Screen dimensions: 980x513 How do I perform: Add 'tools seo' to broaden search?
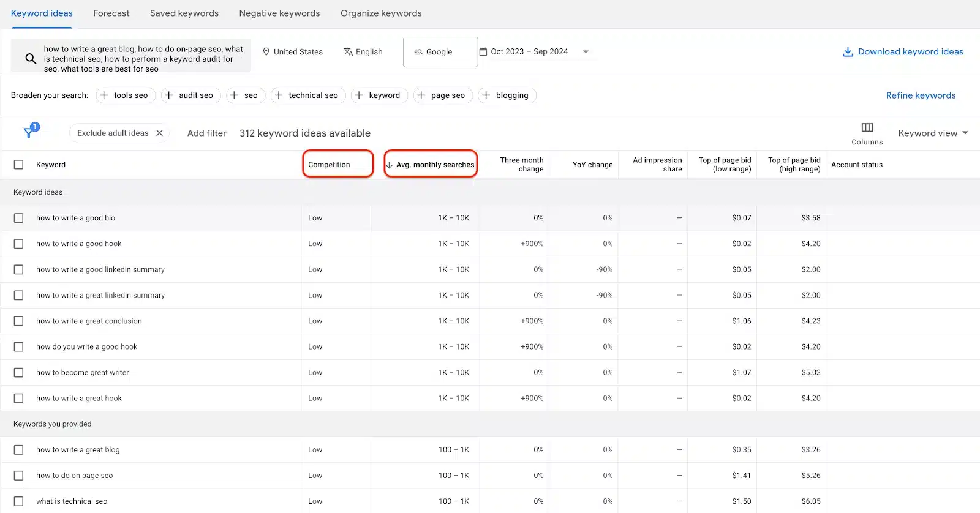pos(126,95)
